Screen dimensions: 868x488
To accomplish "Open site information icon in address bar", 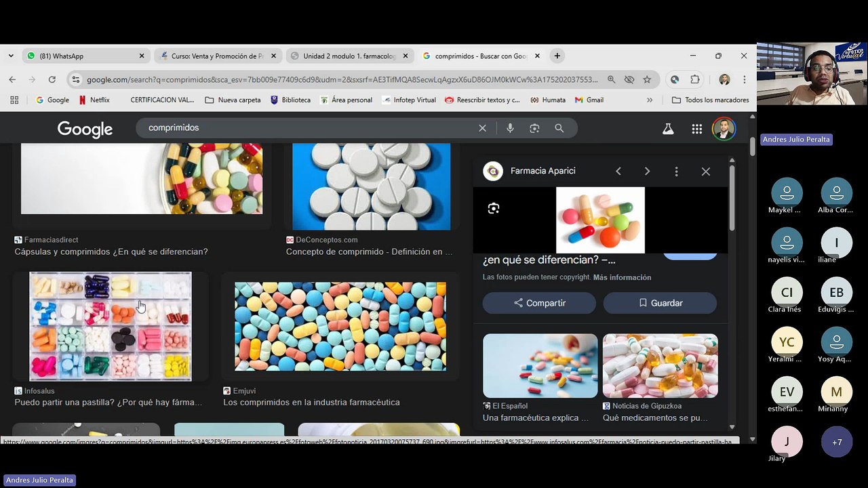I will (x=75, y=79).
